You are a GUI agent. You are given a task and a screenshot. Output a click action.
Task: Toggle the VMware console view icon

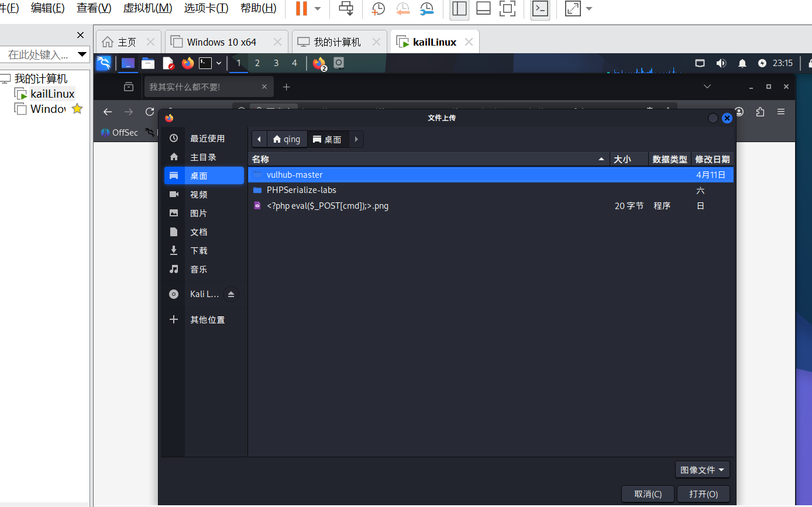tap(540, 9)
